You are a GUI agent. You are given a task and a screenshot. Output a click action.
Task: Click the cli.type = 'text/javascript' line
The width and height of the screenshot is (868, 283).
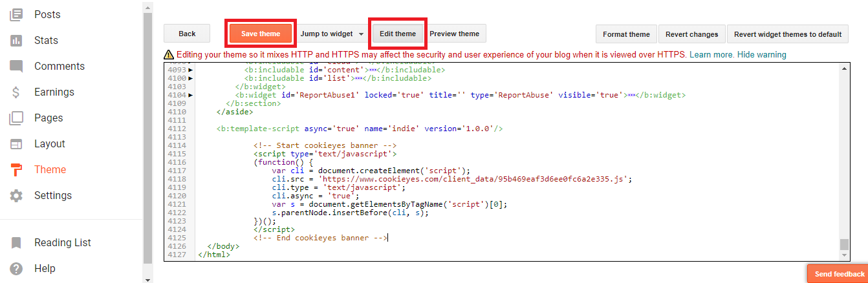[x=338, y=187]
